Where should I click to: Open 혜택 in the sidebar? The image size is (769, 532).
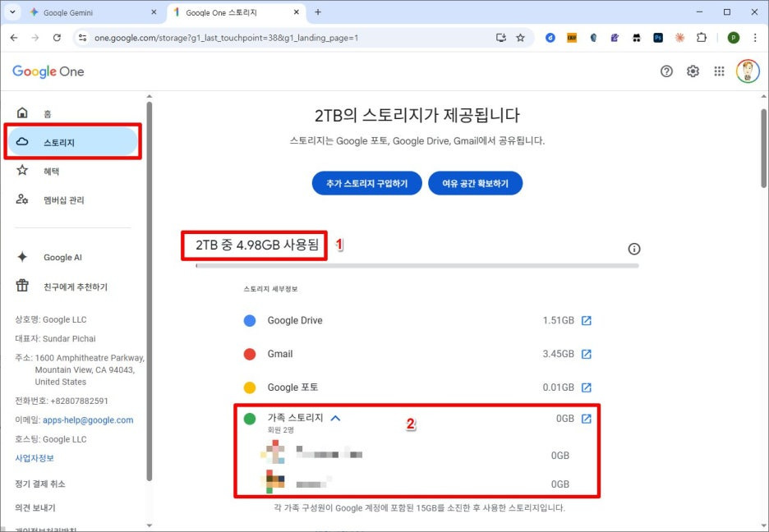click(x=72, y=171)
